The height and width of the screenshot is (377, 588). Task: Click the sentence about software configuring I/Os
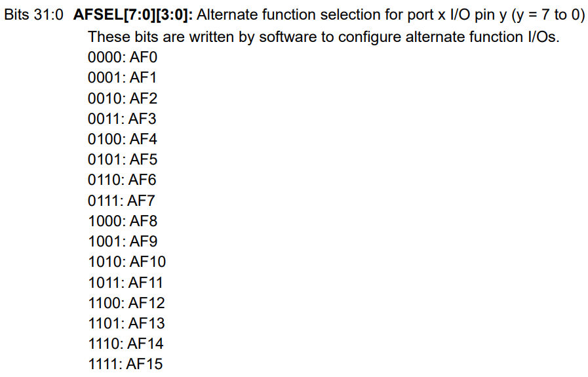point(324,37)
